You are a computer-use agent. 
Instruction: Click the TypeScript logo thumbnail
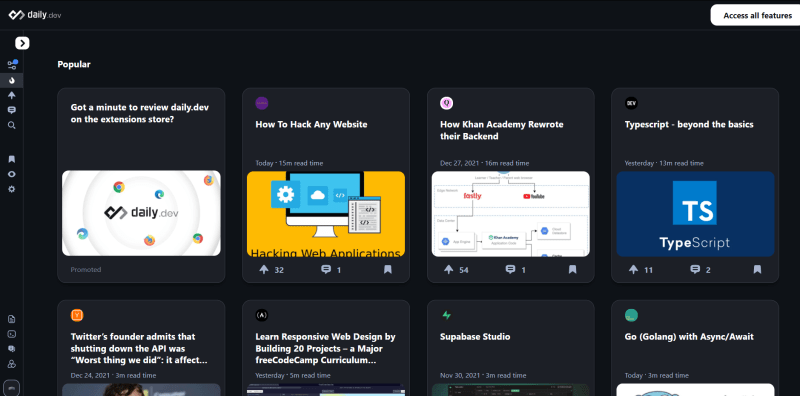pos(695,213)
